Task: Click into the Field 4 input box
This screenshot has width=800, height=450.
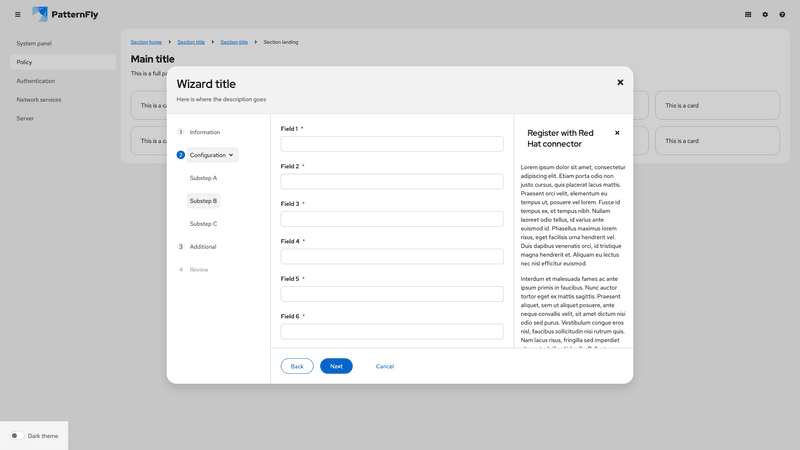Action: [392, 256]
